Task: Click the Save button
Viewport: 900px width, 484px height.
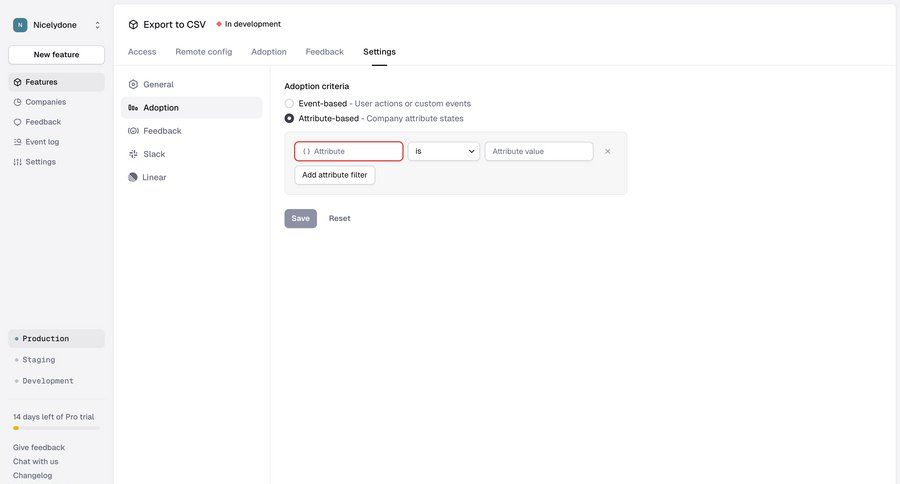Action: point(301,218)
